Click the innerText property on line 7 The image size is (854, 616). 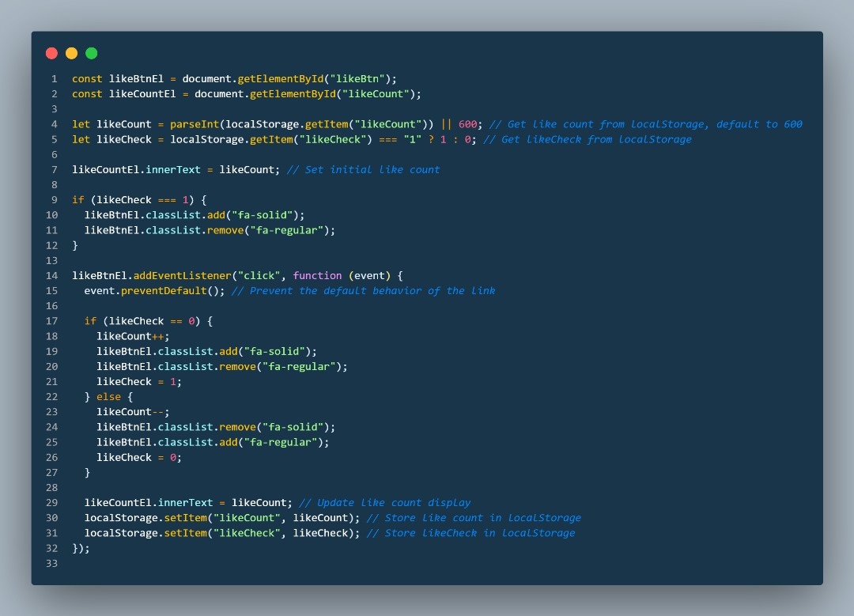(173, 170)
